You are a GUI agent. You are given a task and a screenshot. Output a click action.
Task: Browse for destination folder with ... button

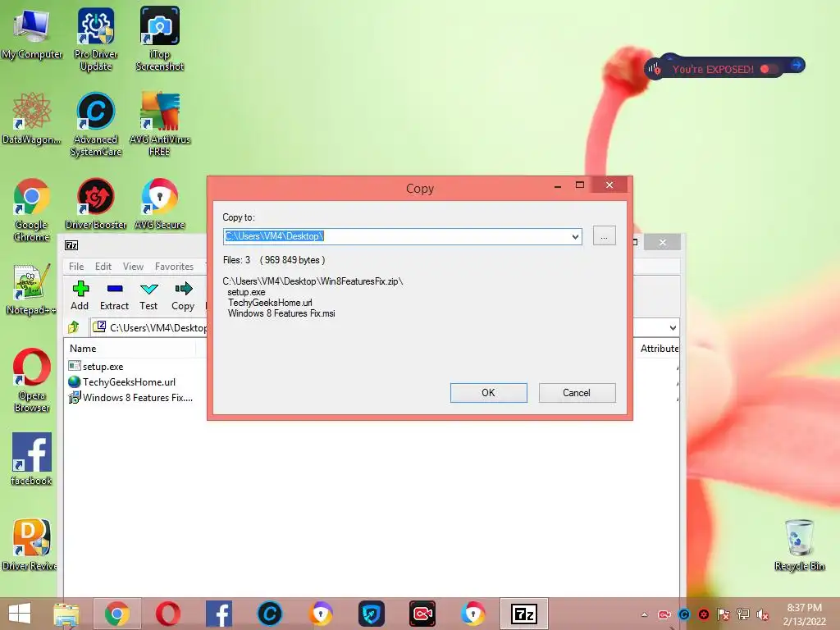coord(605,236)
